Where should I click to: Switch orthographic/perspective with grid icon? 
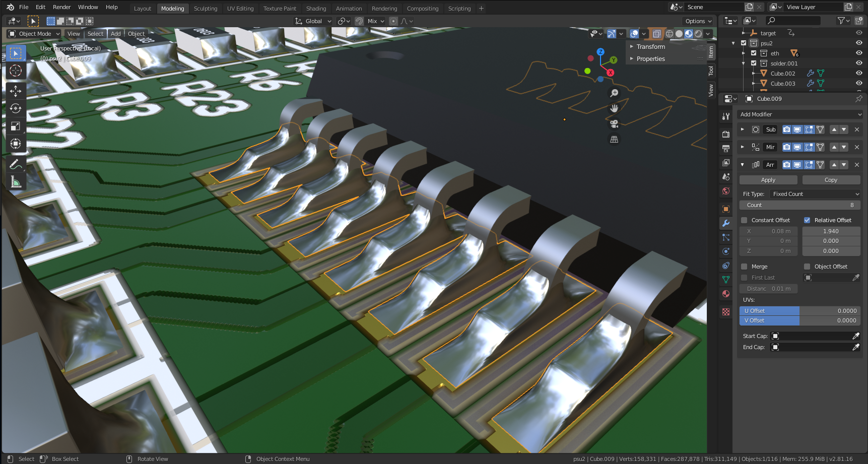[614, 140]
